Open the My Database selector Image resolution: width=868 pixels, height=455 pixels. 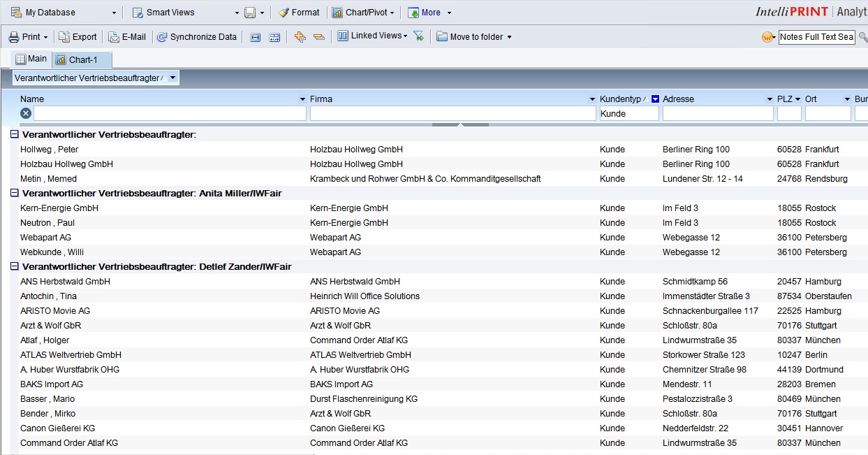(x=63, y=13)
